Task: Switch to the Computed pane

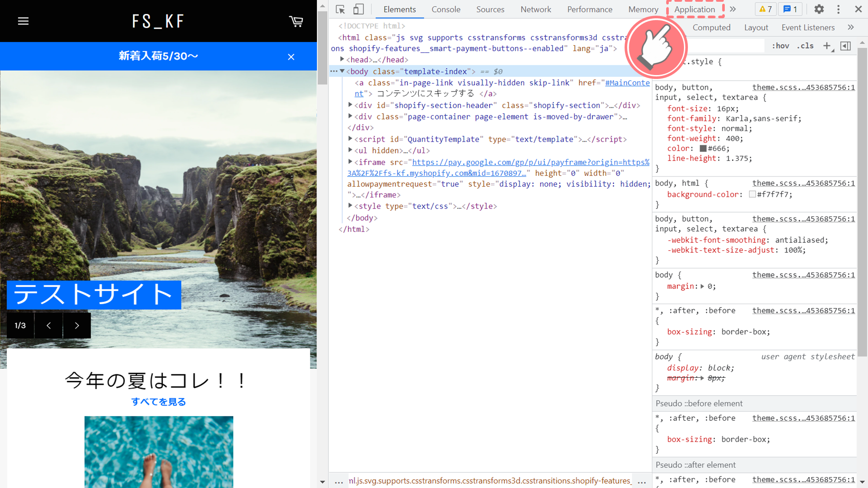Action: (711, 27)
